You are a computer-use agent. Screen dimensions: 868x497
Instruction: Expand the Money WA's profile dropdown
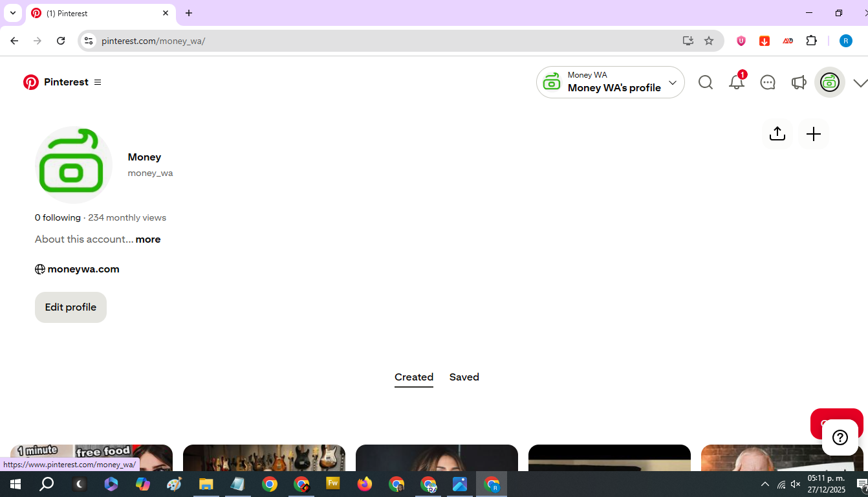[673, 83]
